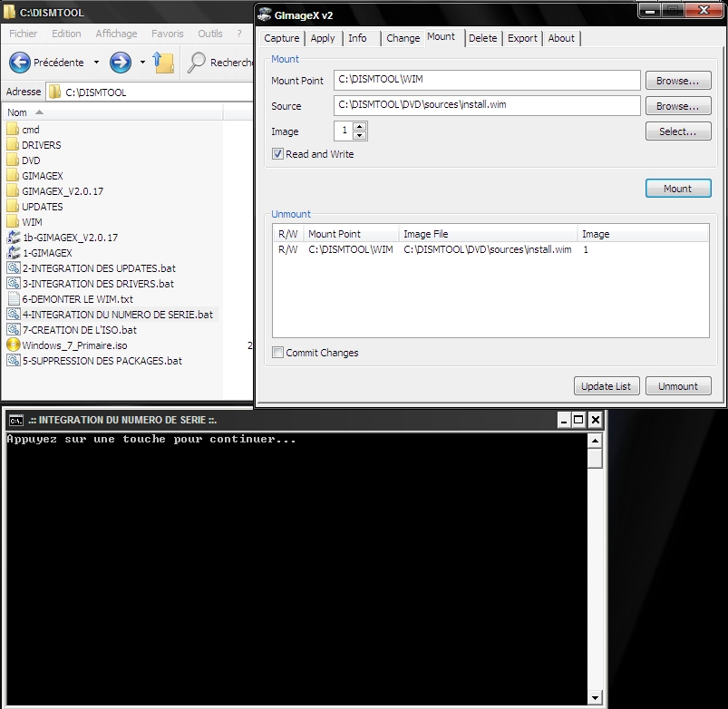Click into the Mount Point text field

(x=486, y=80)
